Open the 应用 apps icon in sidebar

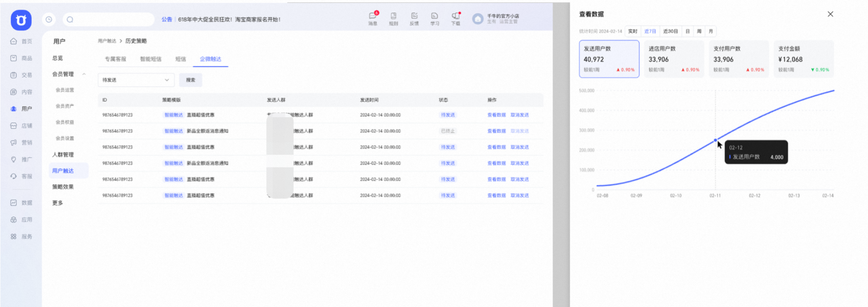[x=14, y=220]
